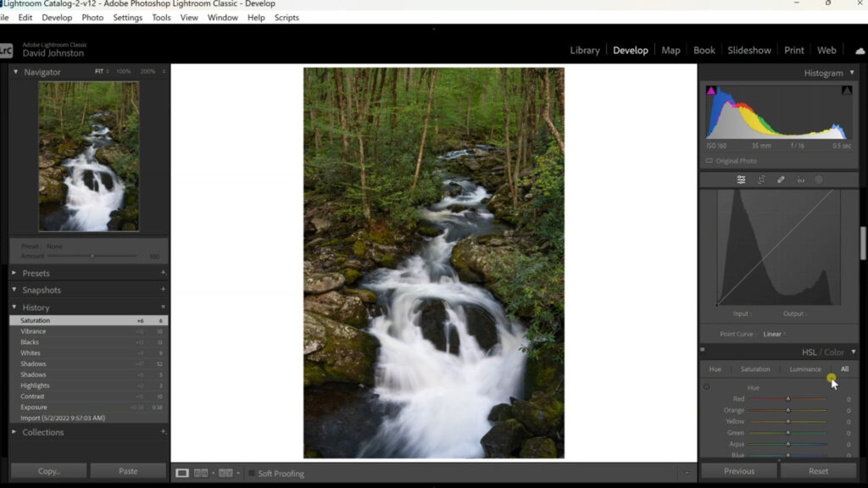Click the Navigator preview thumbnail
868x488 pixels.
point(88,156)
